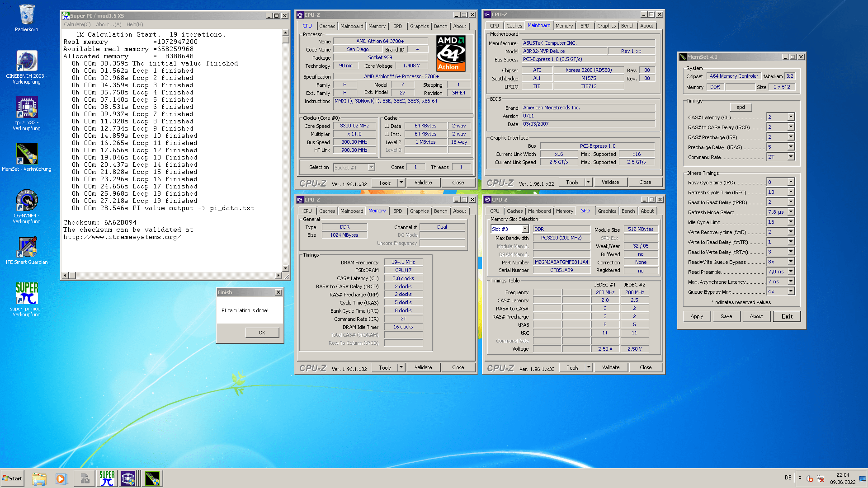Click the spd button in MemSet

click(x=741, y=107)
